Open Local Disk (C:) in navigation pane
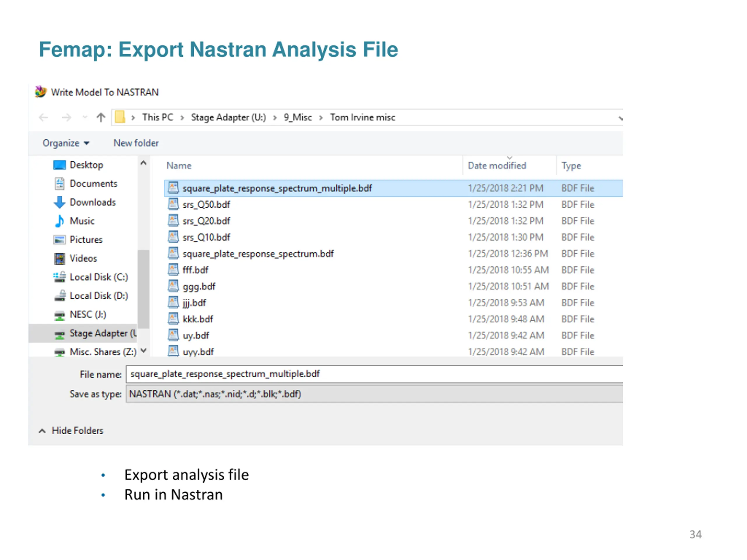747x560 pixels. click(99, 277)
